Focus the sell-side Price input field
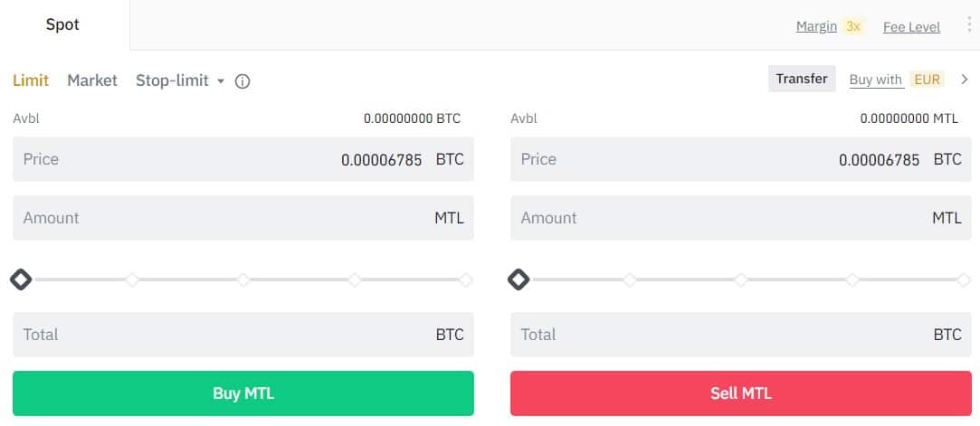Image resolution: width=980 pixels, height=426 pixels. (x=740, y=159)
